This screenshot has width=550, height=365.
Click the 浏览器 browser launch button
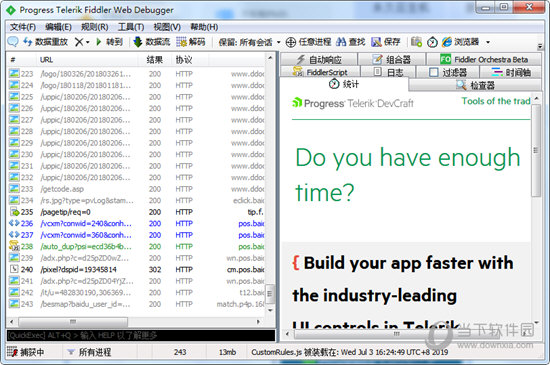point(460,42)
